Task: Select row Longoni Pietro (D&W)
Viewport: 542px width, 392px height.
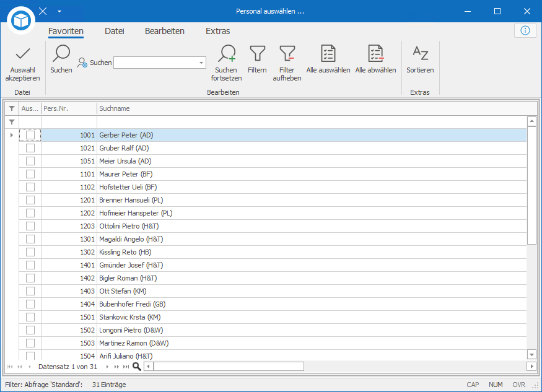Action: (273, 330)
